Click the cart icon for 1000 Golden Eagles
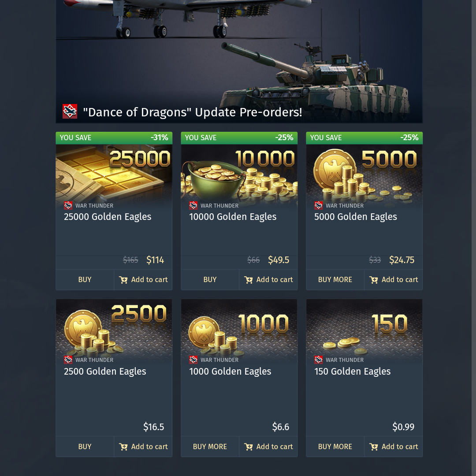This screenshot has width=476, height=476. (x=248, y=447)
